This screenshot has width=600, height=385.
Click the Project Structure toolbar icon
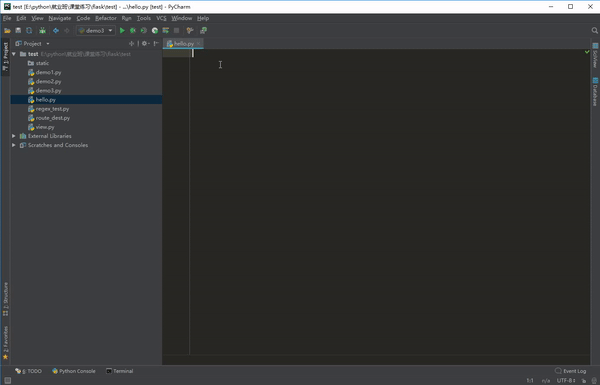point(203,31)
